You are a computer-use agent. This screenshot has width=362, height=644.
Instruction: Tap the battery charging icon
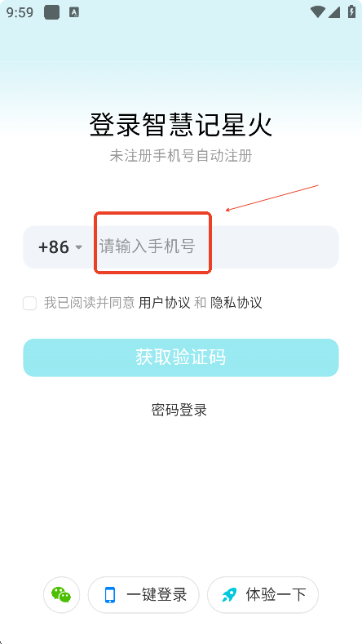click(x=351, y=11)
